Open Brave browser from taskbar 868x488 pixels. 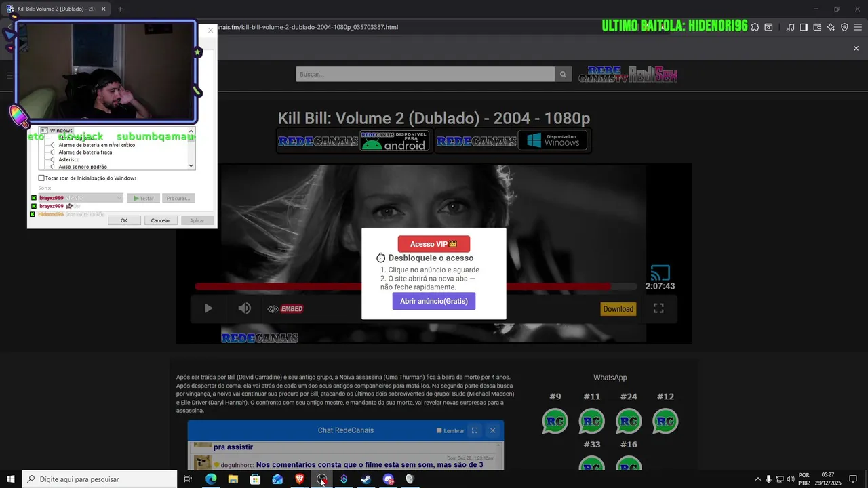click(x=299, y=479)
